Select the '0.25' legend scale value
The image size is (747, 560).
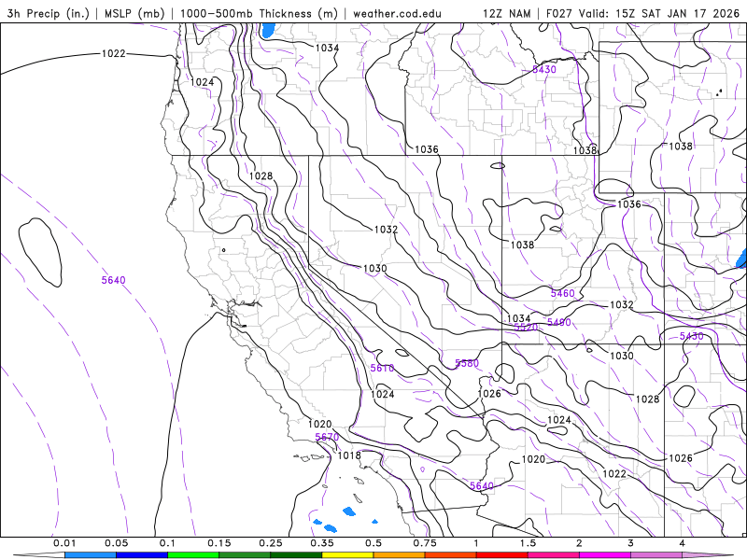(x=271, y=543)
